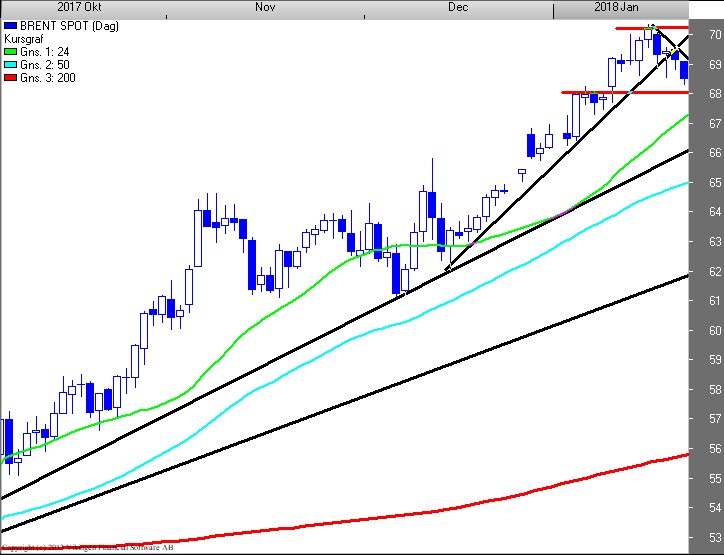Click price level 56 on the axis

point(715,449)
